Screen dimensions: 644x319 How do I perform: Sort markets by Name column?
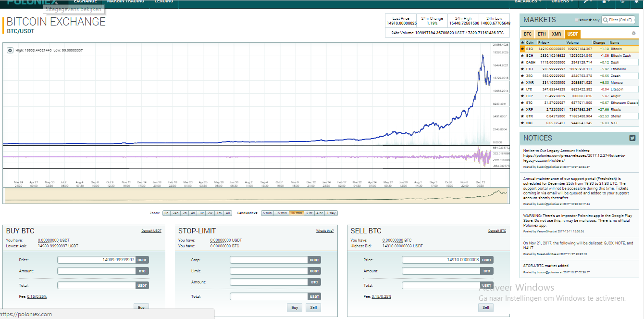(615, 42)
